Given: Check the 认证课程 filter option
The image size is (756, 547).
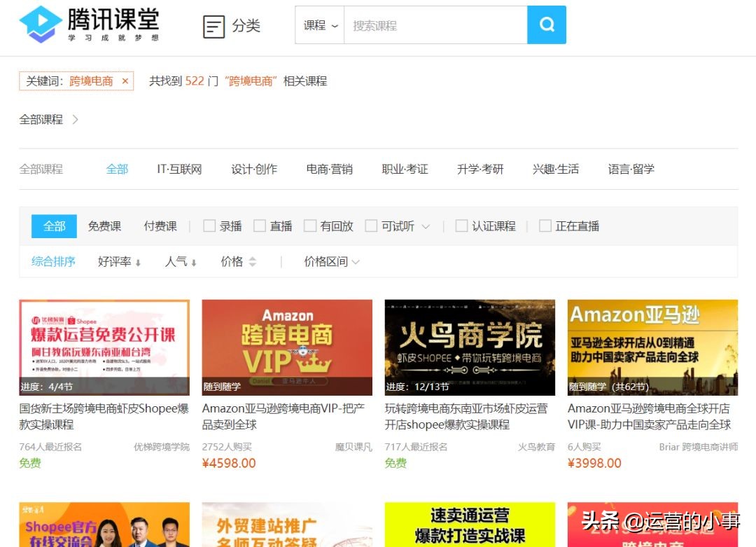Looking at the screenshot, I should (462, 226).
